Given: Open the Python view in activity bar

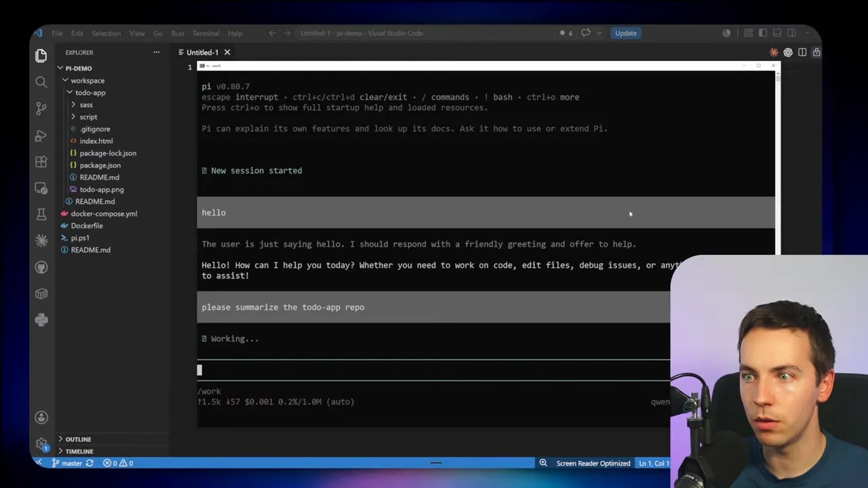Looking at the screenshot, I should pyautogui.click(x=41, y=320).
